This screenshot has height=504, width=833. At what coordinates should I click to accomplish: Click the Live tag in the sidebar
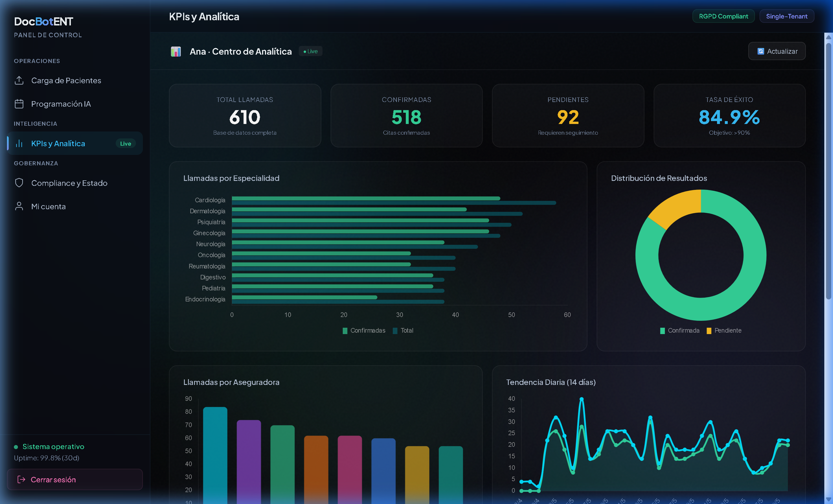[126, 144]
